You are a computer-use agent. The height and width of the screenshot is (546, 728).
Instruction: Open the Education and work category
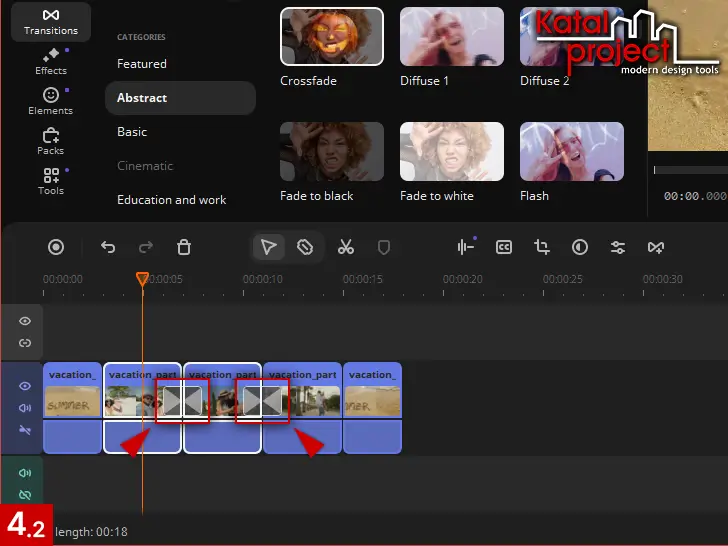pos(172,200)
